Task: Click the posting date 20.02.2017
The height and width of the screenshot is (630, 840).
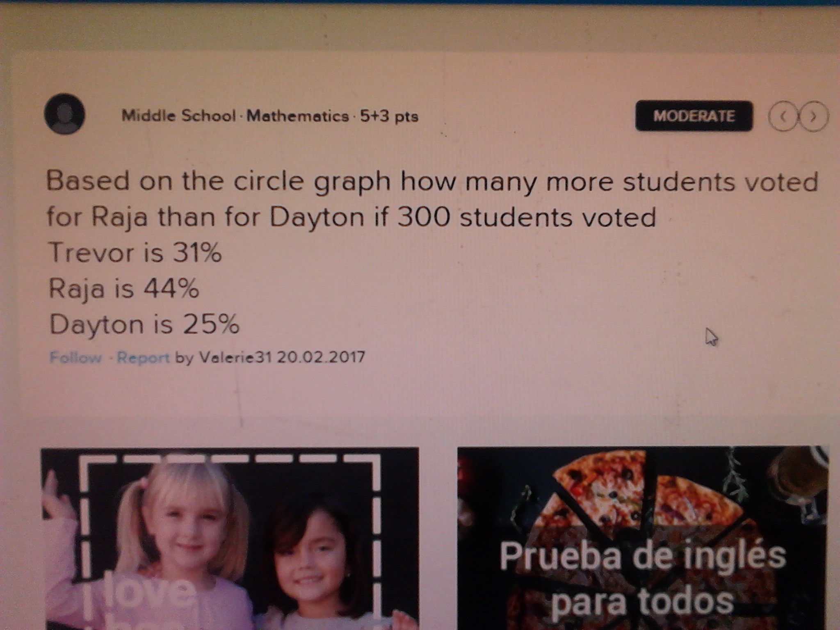Action: [x=321, y=357]
